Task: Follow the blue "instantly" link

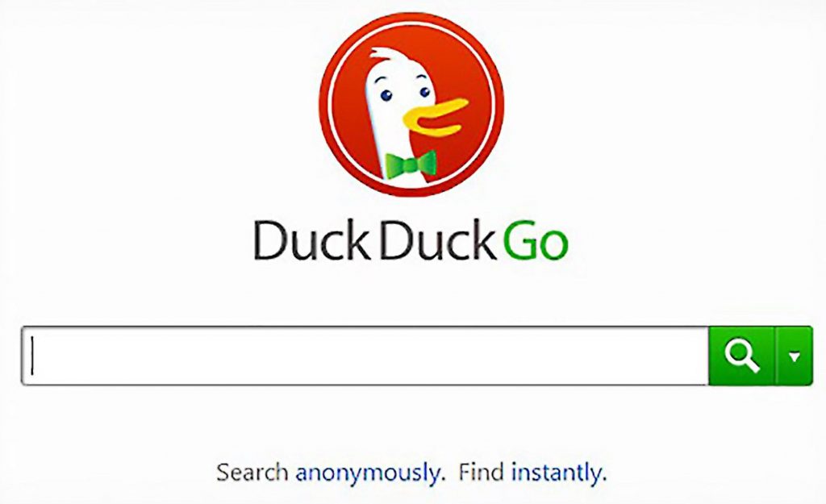Action: [559, 473]
